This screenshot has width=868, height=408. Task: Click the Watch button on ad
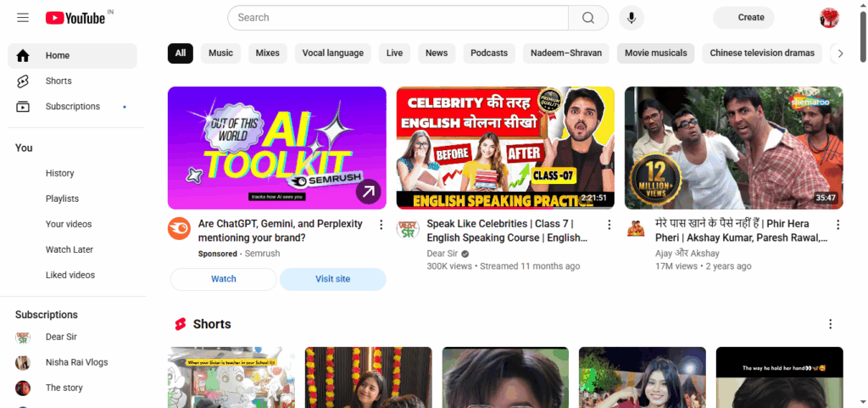click(224, 279)
